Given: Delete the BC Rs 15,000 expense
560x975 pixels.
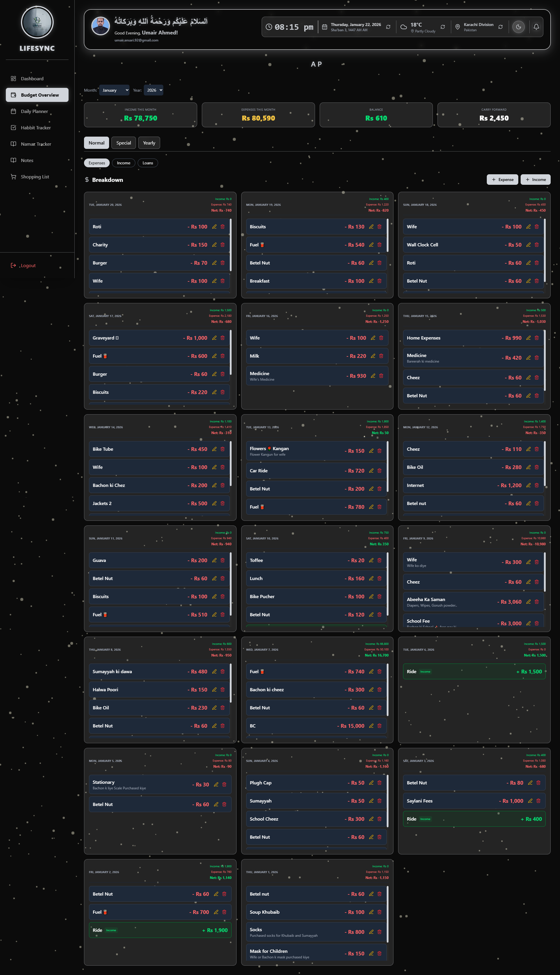Looking at the screenshot, I should (x=379, y=726).
